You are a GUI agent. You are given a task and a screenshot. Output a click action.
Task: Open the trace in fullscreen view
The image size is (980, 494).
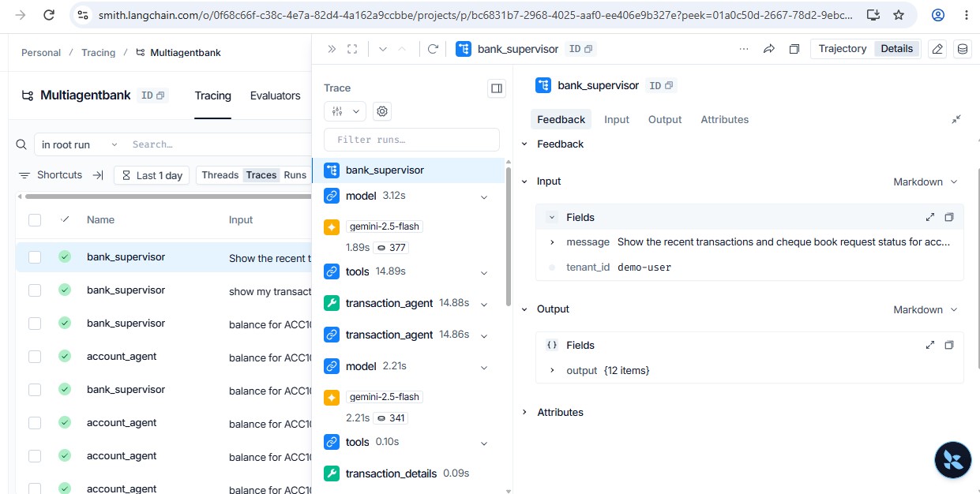click(352, 49)
